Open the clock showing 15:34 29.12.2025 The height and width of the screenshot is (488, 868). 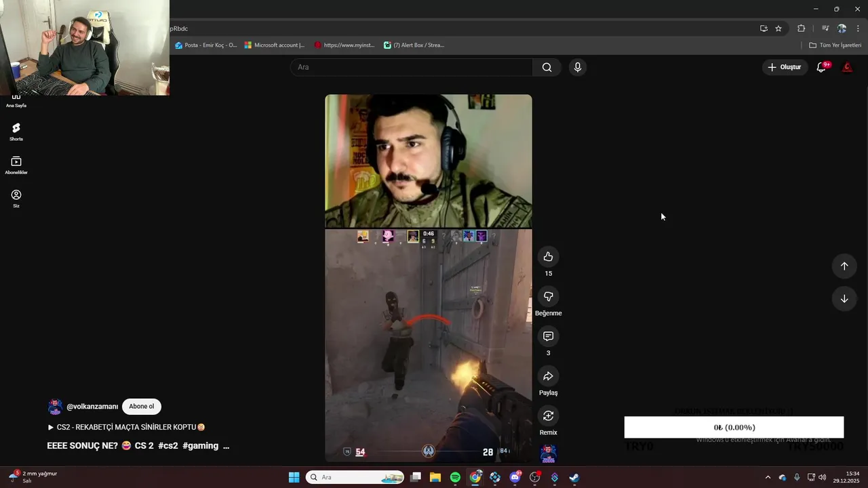tap(846, 477)
